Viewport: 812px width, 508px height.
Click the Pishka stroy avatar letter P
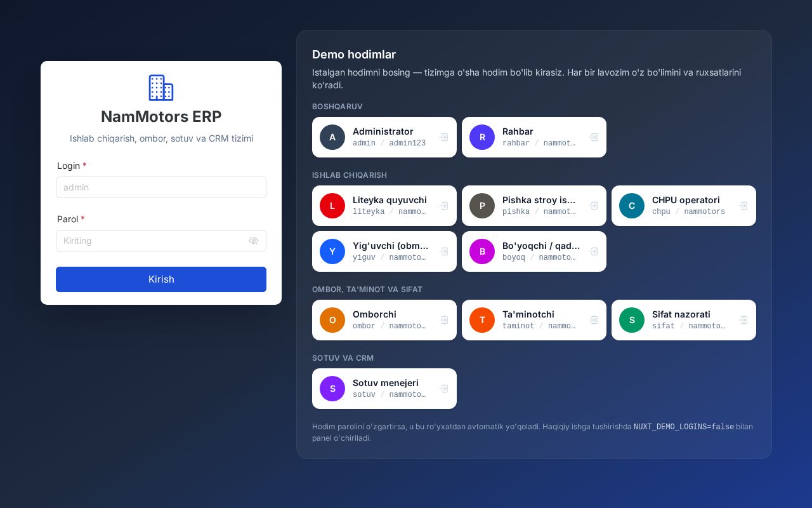[x=482, y=206]
